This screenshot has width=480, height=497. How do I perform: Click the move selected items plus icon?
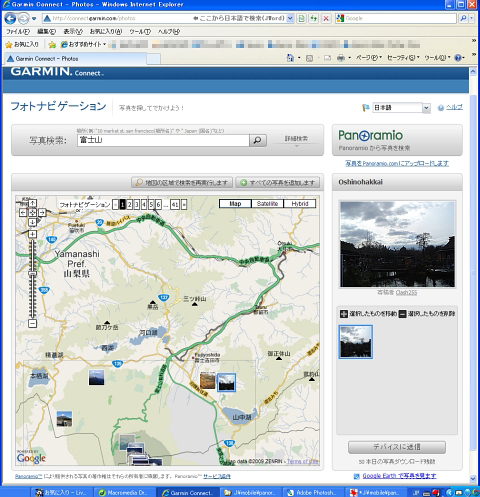coord(344,314)
